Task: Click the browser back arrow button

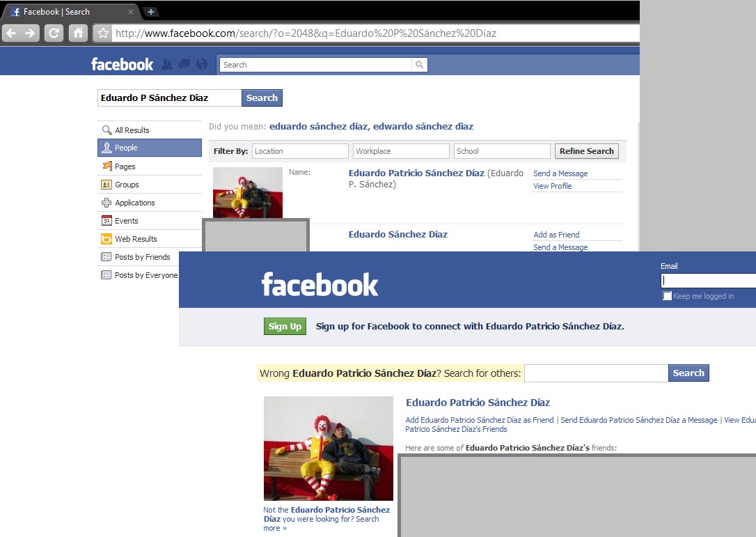Action: click(x=11, y=33)
